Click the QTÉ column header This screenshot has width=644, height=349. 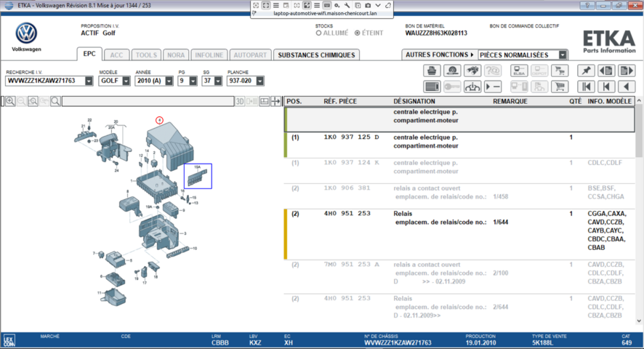[575, 101]
